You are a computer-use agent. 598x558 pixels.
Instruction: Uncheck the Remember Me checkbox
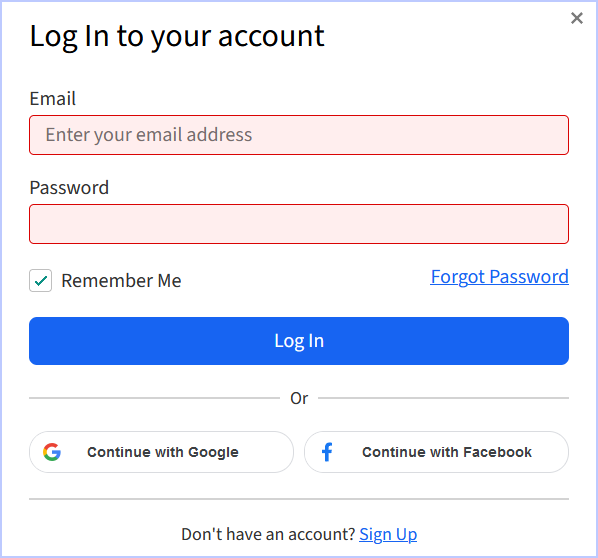40,281
